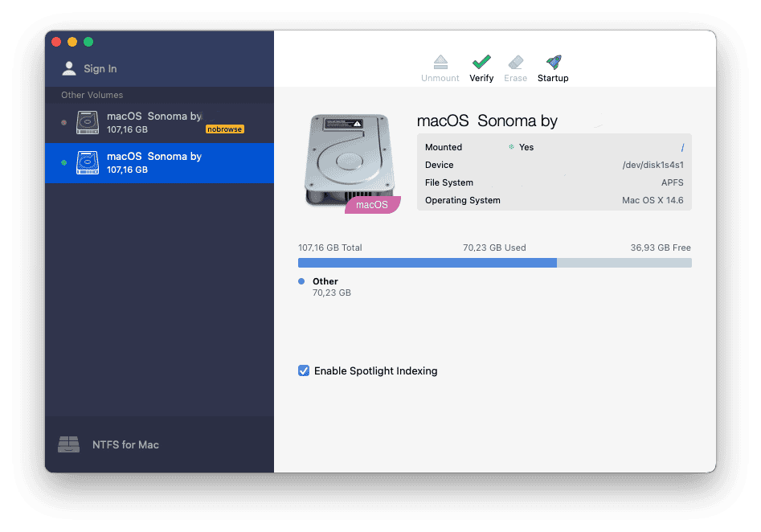This screenshot has width=761, height=532.
Task: Open Sign In from the sidebar header
Action: tap(90, 68)
